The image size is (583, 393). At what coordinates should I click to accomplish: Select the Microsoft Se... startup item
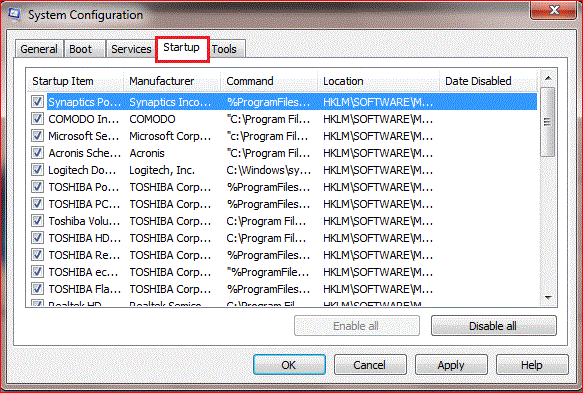[x=84, y=136]
